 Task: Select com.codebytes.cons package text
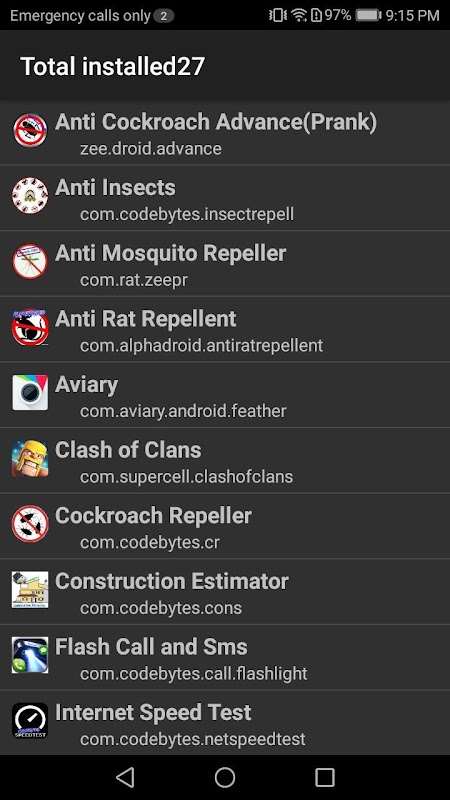[161, 608]
